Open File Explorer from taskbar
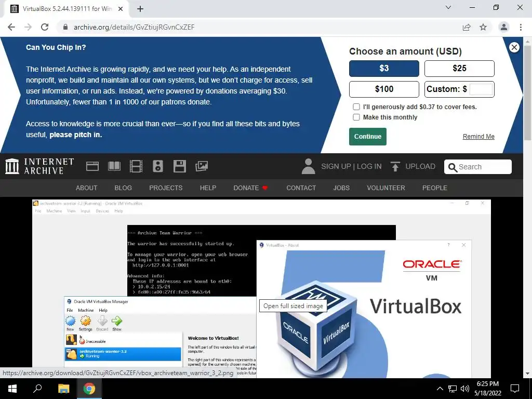This screenshot has height=399, width=532. coord(63,389)
